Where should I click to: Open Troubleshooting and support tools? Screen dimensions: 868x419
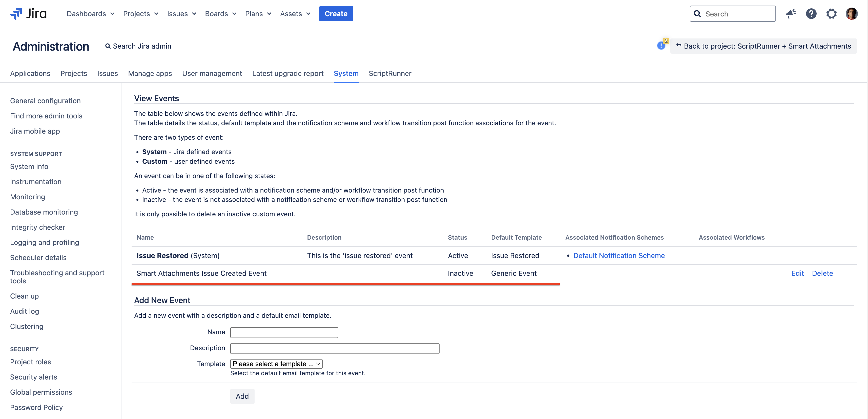57,277
